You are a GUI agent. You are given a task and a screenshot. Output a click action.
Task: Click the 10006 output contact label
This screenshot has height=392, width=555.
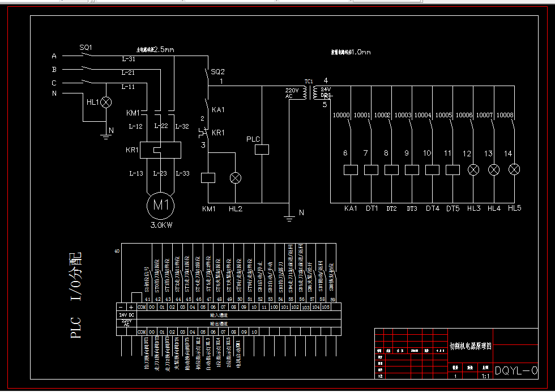[x=464, y=115]
